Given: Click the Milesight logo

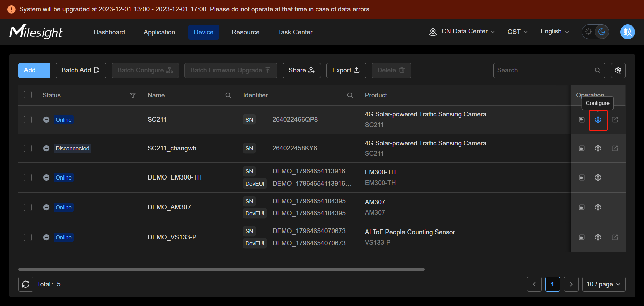Looking at the screenshot, I should point(36,32).
